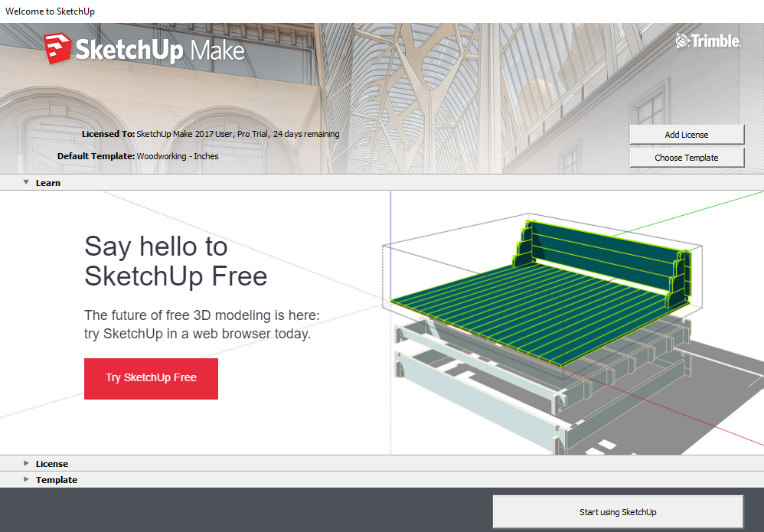Click the License section header label
This screenshot has width=764, height=532.
pos(51,464)
